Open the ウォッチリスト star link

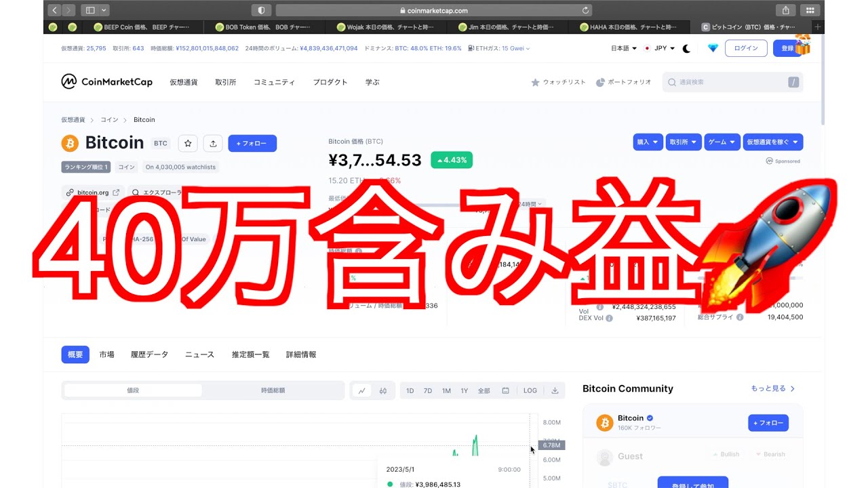point(558,82)
